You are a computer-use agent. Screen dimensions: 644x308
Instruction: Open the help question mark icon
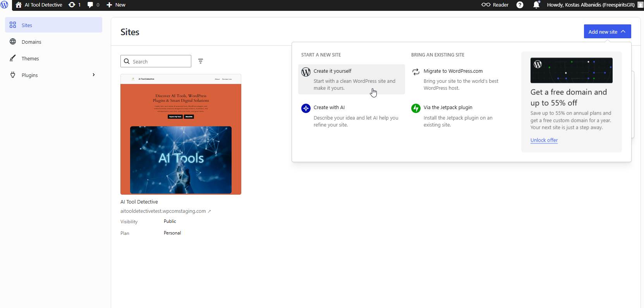click(520, 5)
